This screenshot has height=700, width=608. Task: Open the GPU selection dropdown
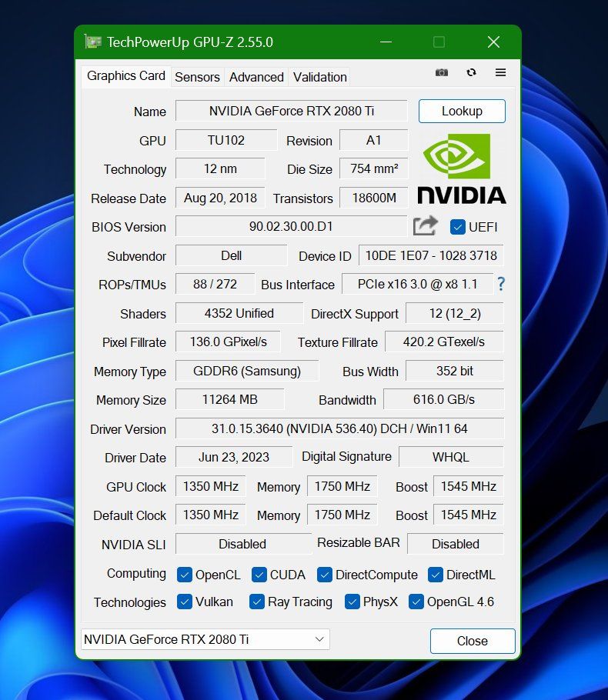[205, 639]
